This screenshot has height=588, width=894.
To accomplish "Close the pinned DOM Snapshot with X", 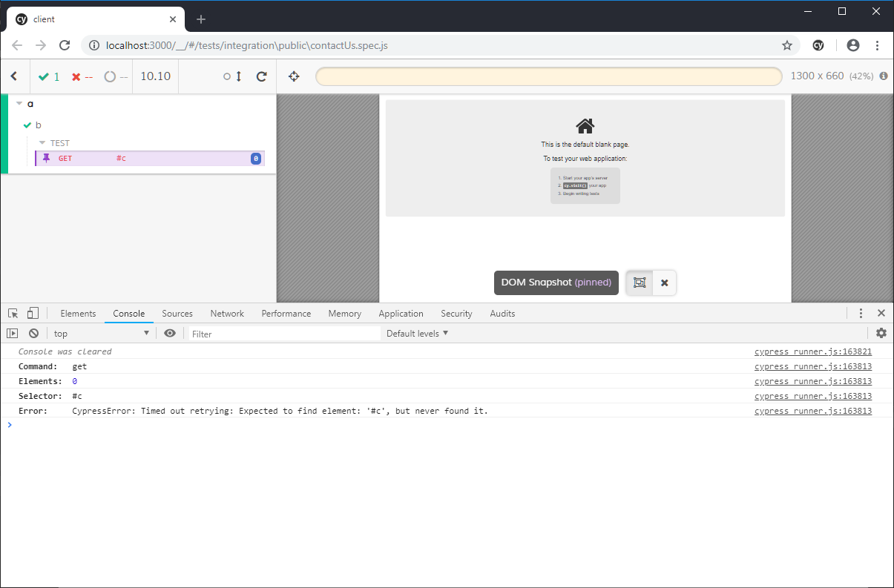I will coord(665,283).
